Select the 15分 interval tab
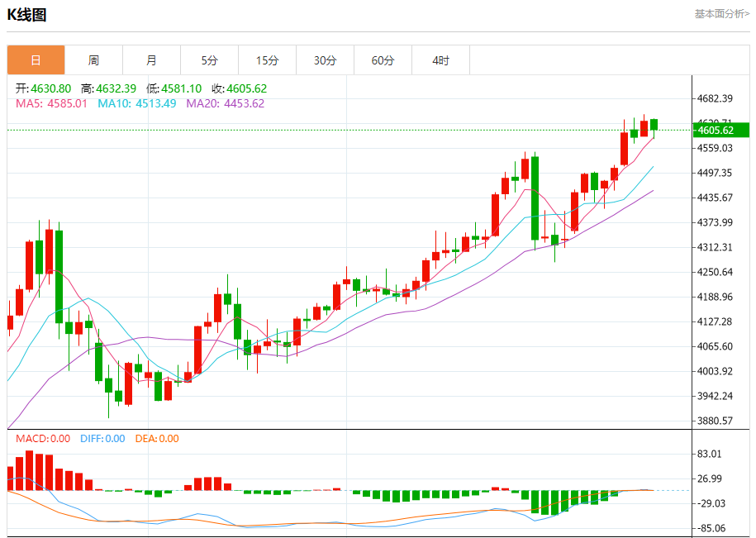 pos(267,60)
